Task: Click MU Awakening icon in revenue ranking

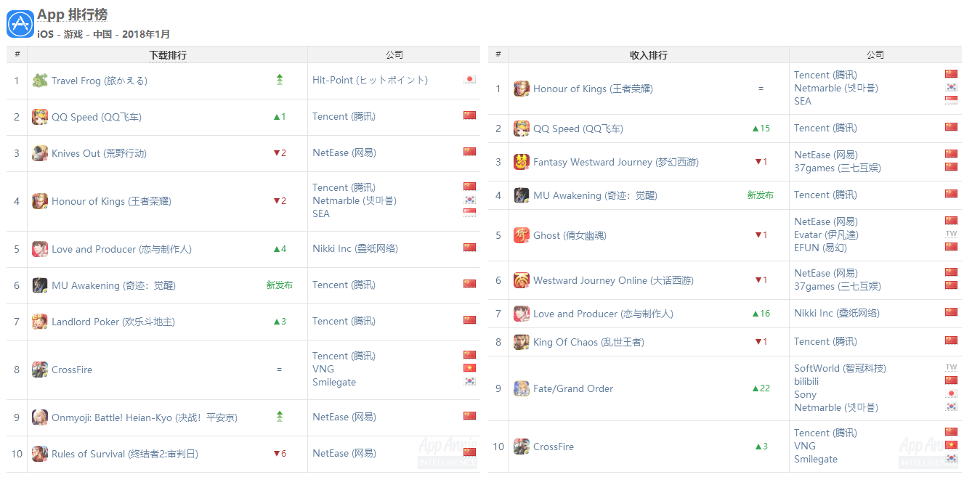Action: click(522, 195)
